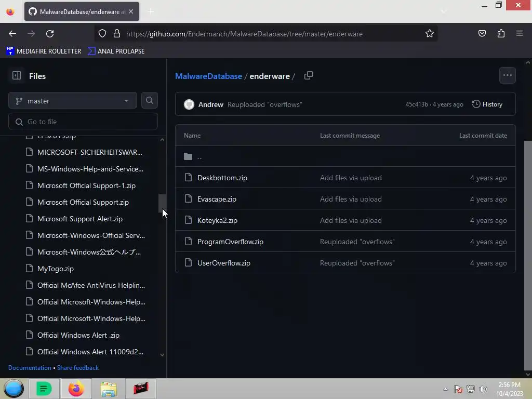Click the page vertical scrollbar thumb
Image resolution: width=532 pixels, height=399 pixels.
(x=528, y=255)
